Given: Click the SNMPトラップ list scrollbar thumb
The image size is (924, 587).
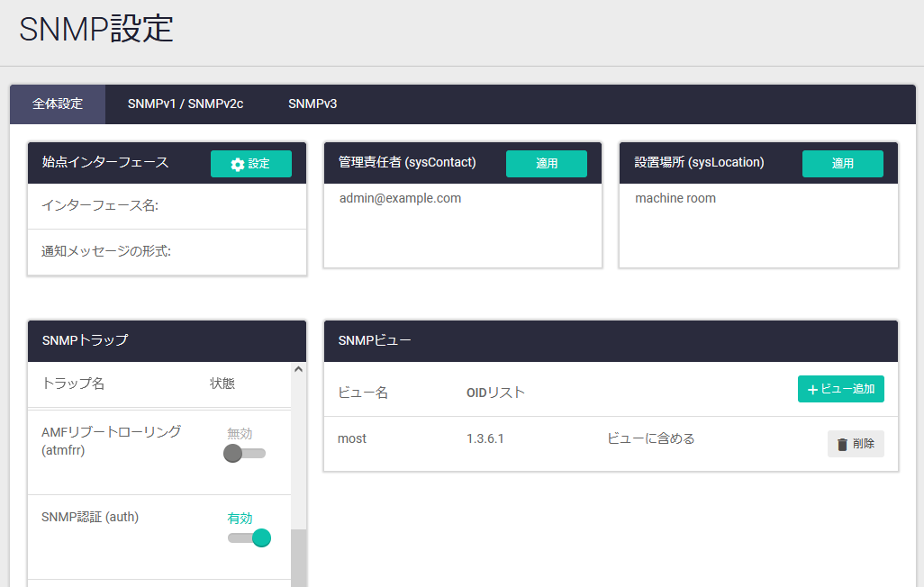Looking at the screenshot, I should [298, 557].
